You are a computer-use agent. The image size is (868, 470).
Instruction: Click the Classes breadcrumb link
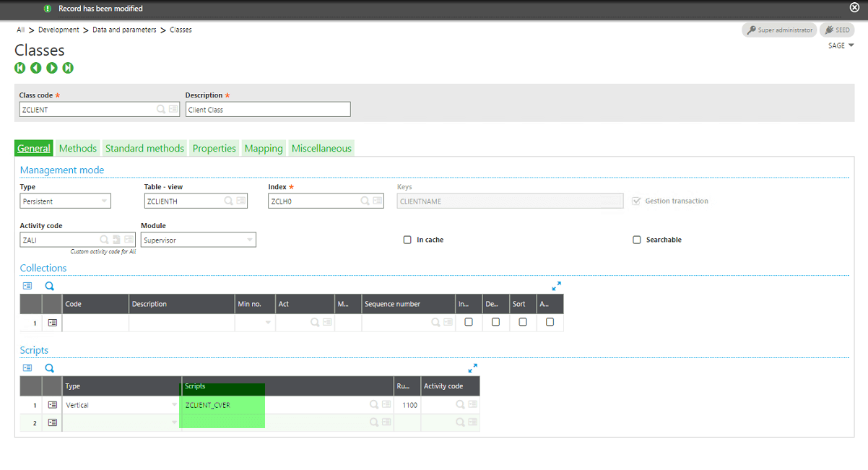(x=181, y=30)
